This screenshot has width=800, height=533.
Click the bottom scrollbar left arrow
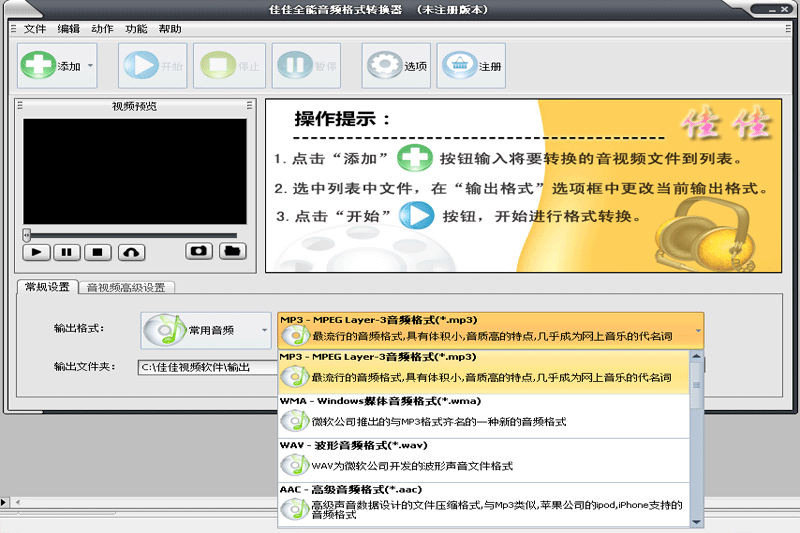tap(18, 502)
